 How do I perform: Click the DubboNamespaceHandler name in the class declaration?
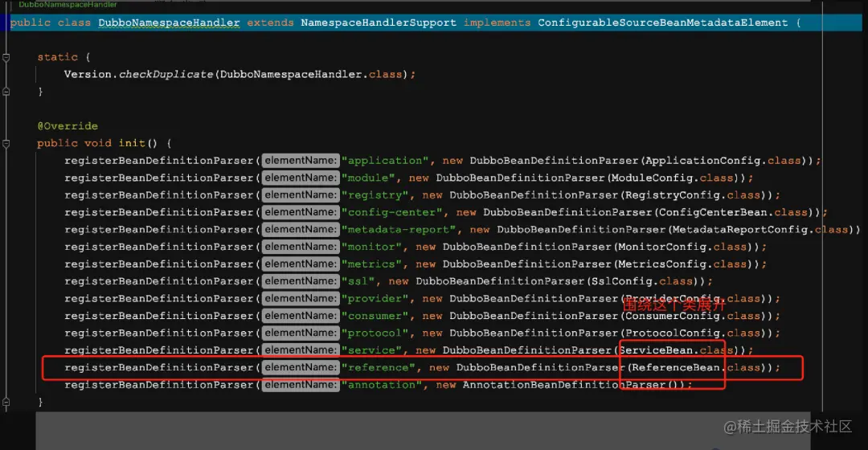(169, 22)
